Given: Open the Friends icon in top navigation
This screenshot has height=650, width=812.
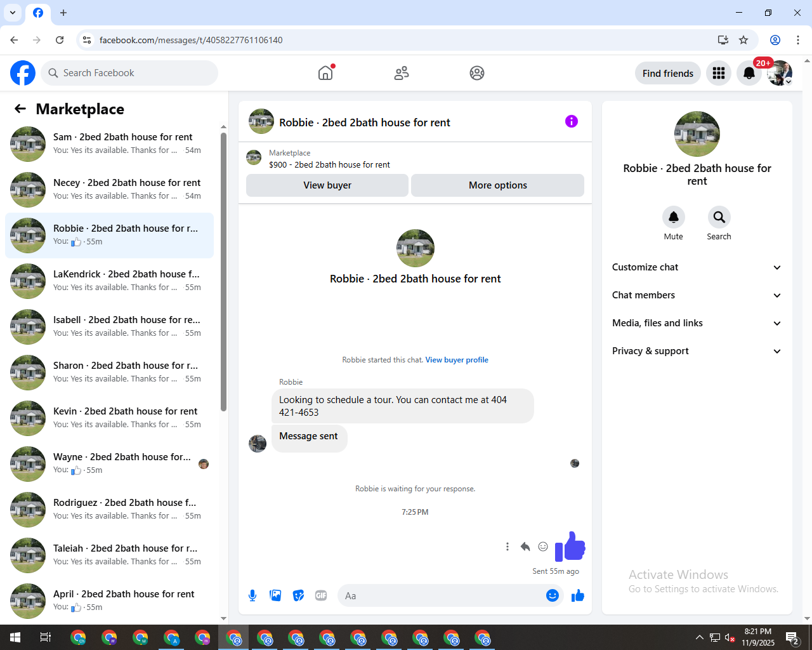Looking at the screenshot, I should pos(402,73).
